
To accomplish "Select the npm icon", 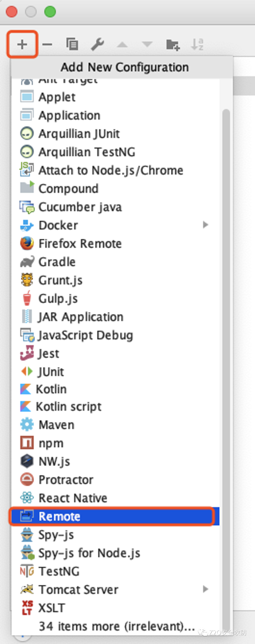I will tap(27, 443).
